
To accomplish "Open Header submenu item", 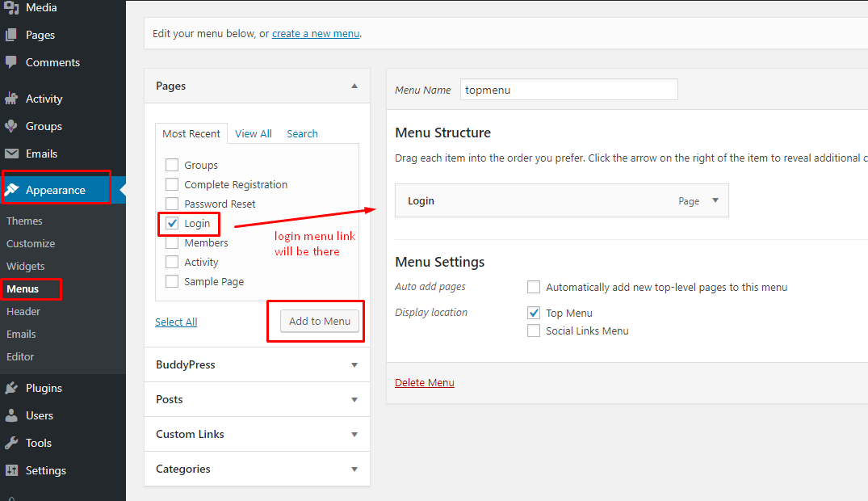I will pos(23,311).
